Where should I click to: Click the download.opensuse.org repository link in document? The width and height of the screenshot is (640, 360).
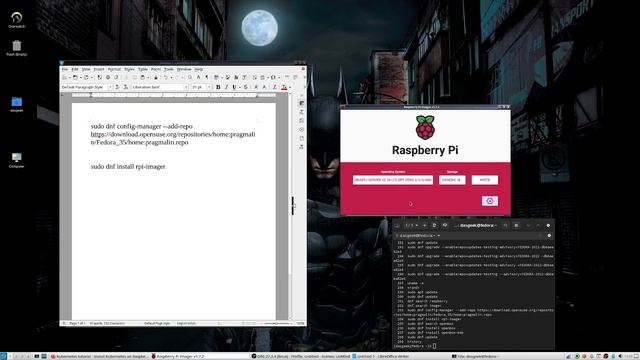[173, 138]
